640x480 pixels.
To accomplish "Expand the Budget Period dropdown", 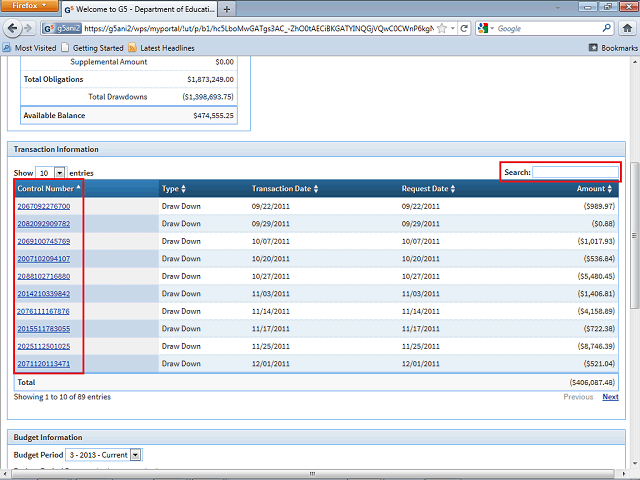I will 136,455.
